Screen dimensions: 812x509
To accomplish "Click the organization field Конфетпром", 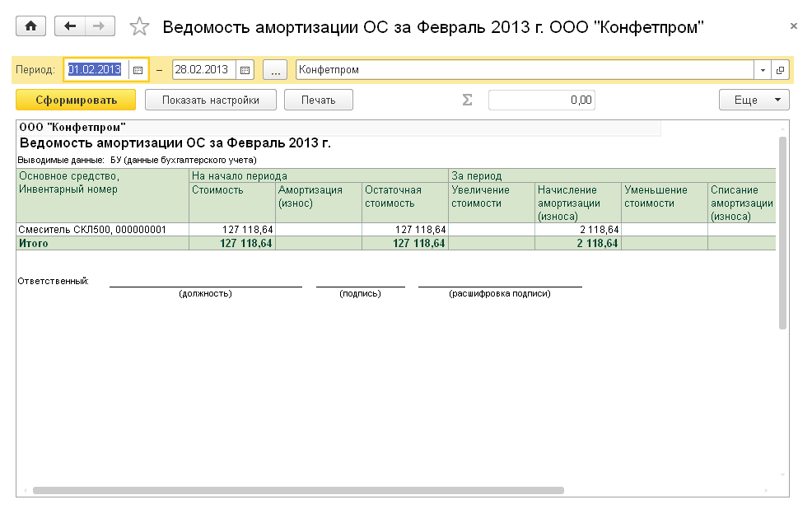I will pyautogui.click(x=525, y=70).
